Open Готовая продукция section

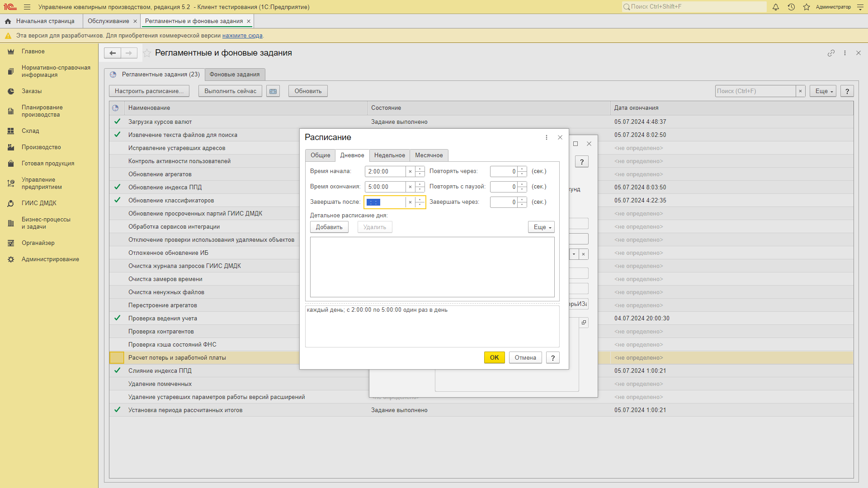click(x=49, y=164)
